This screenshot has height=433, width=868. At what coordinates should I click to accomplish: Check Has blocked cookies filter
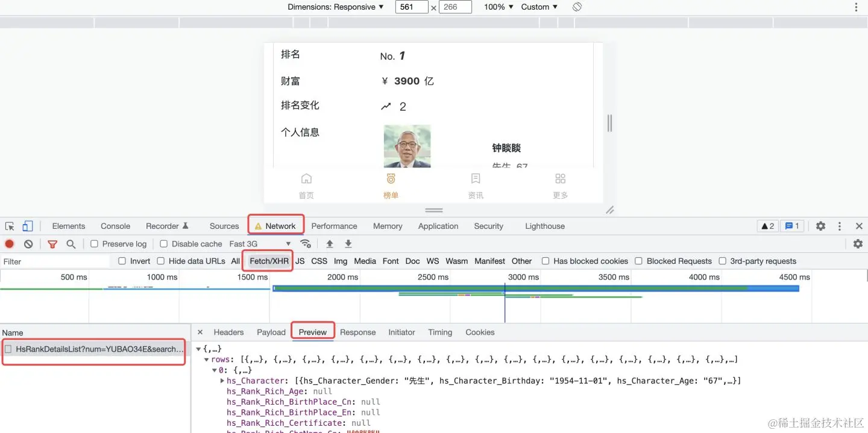pyautogui.click(x=545, y=261)
